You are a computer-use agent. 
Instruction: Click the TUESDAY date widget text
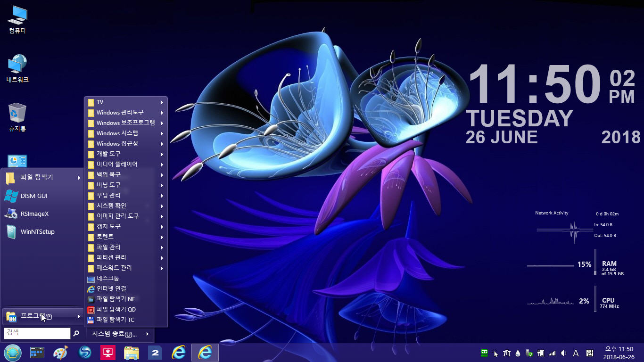519,118
